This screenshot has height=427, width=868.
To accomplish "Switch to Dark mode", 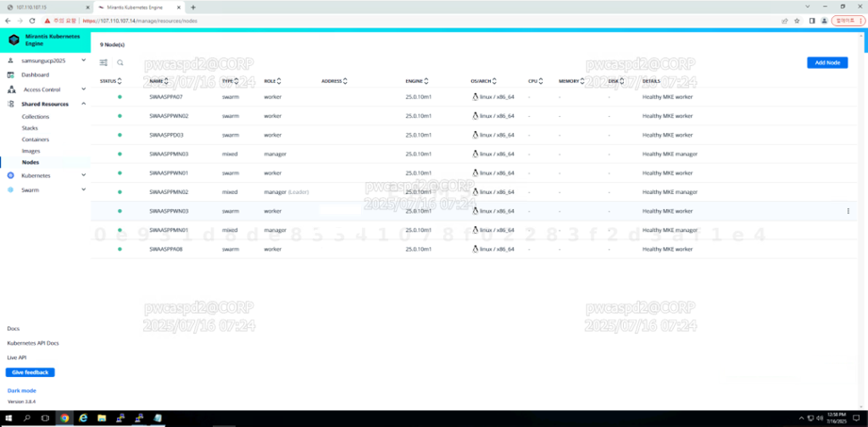I will click(22, 390).
